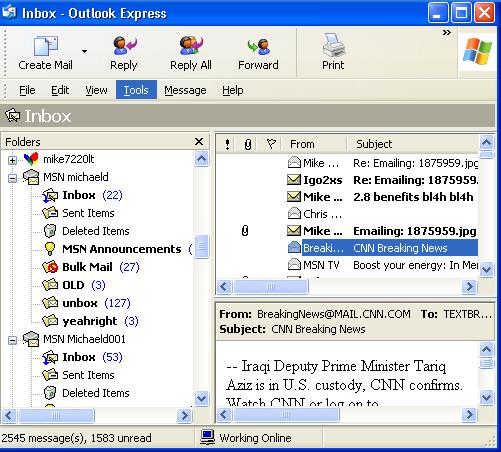This screenshot has height=452, width=501.
Task: Click the up arrow of folder list scrollbar
Action: (x=202, y=158)
